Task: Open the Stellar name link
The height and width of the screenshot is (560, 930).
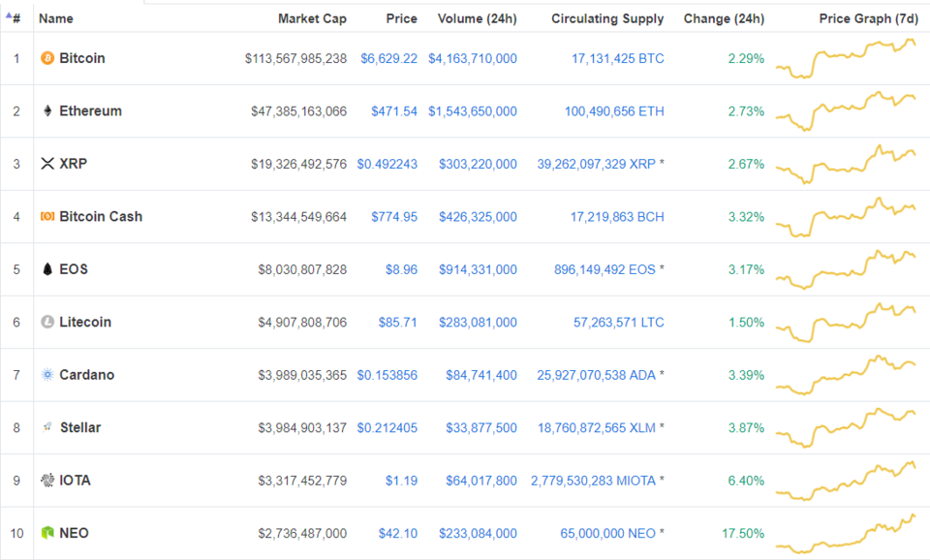Action: (x=80, y=427)
